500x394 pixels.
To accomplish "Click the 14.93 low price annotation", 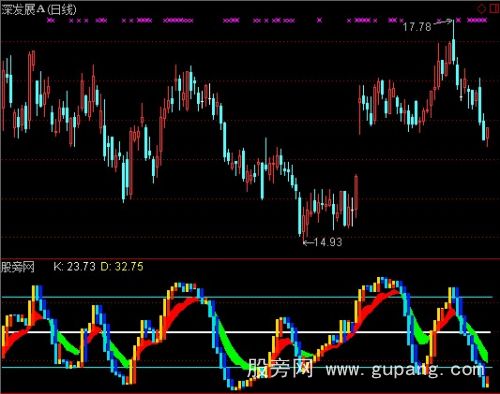I will (328, 242).
